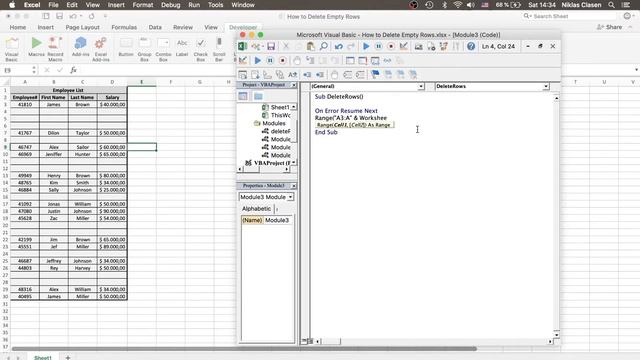Add a new sheet with plus button

click(x=68, y=358)
